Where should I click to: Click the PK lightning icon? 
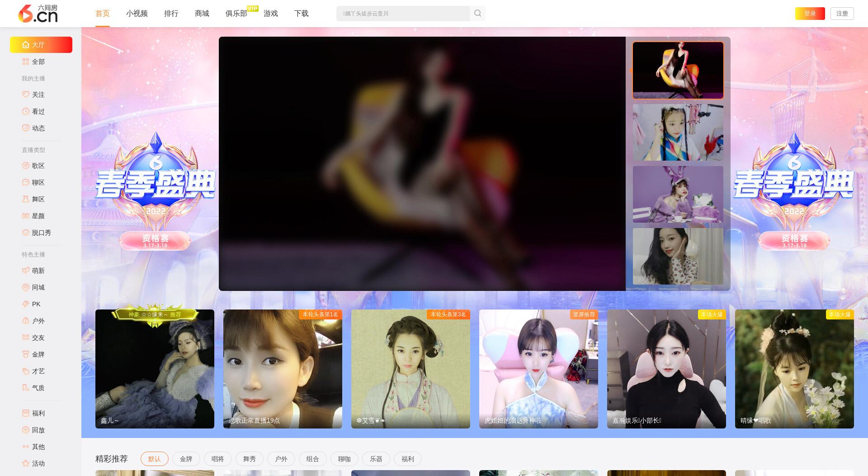[26, 304]
